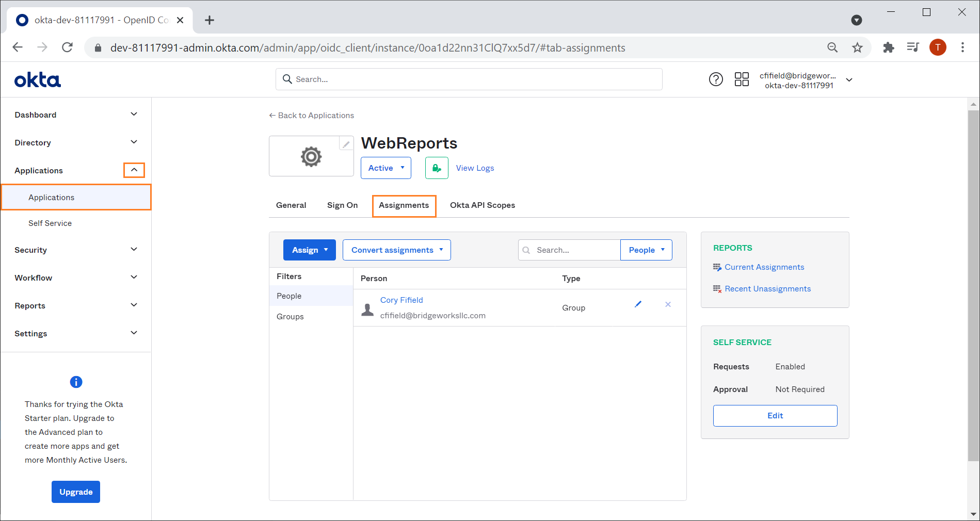Open the Current Assignments report link
Screen dimensions: 980x521
764,267
